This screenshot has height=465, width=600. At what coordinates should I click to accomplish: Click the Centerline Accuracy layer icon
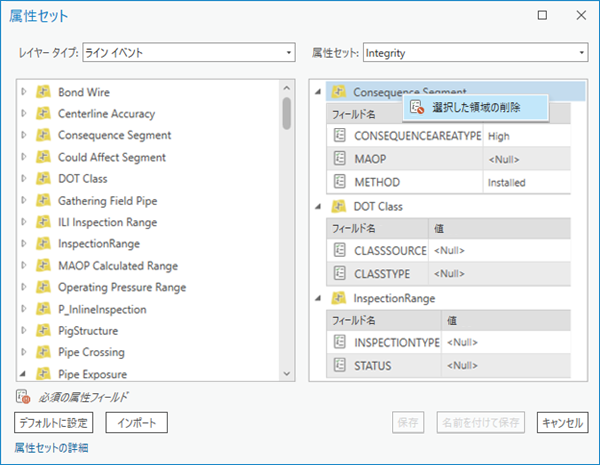43,113
